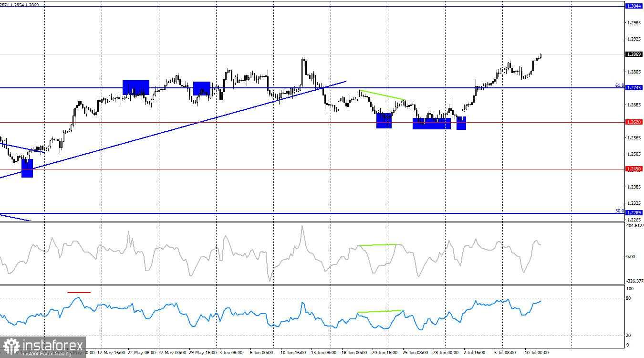Viewport: 644px width, 358px height.
Task: Click the RSI scale value 20
Action: [629, 336]
